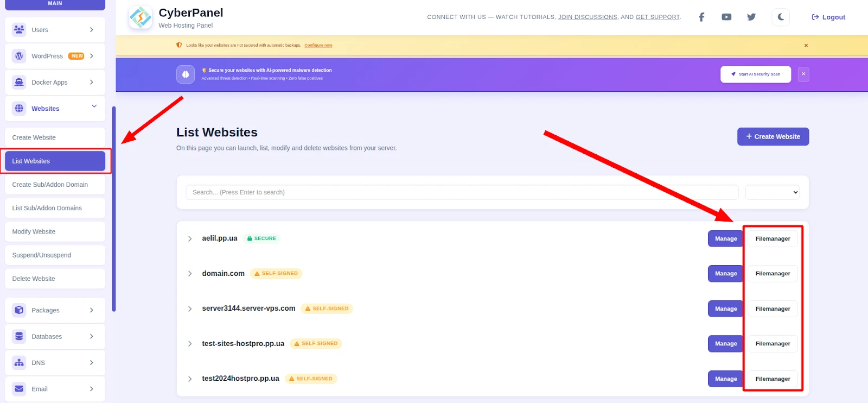Viewport: 868px width, 403px height.
Task: Click the MAIN section header
Action: tap(55, 4)
